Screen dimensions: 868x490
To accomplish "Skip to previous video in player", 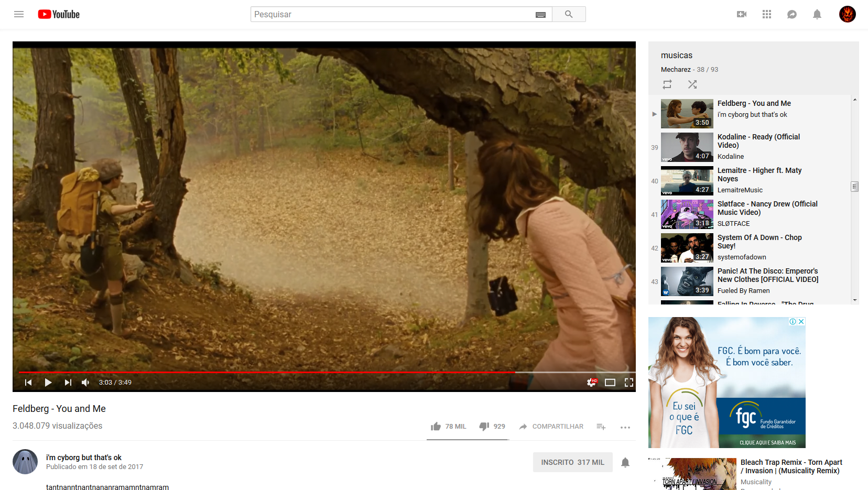I will (28, 383).
